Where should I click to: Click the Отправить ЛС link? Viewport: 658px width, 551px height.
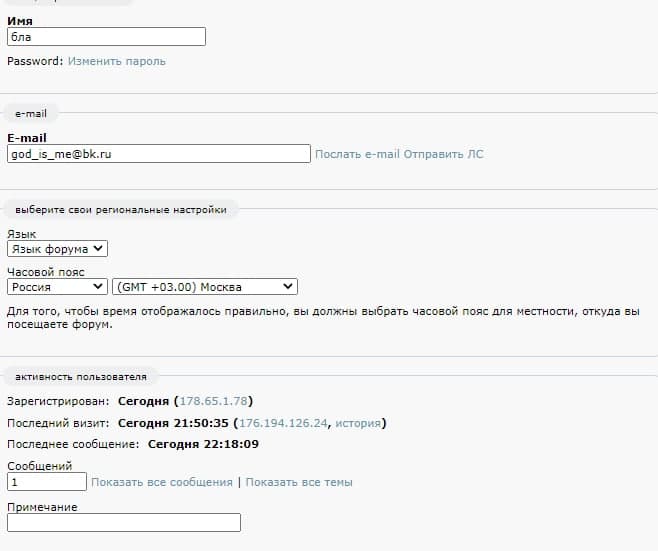[x=444, y=154]
